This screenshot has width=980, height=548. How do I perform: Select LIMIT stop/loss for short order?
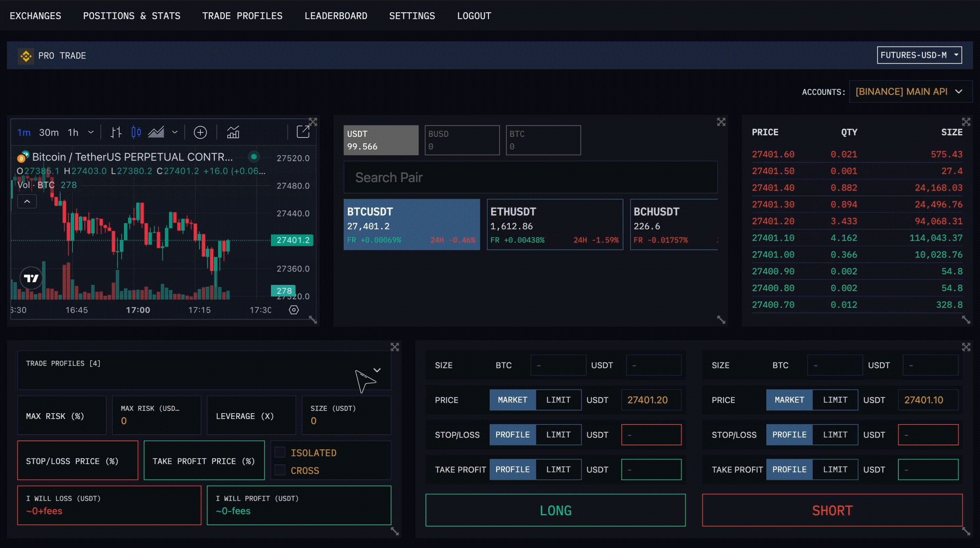[x=835, y=435]
